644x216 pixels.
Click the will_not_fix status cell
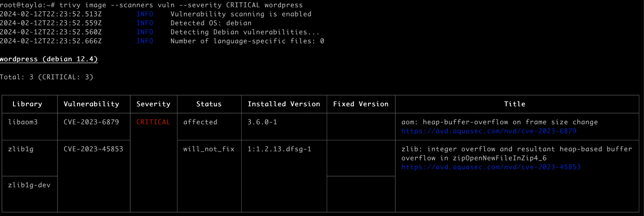click(x=209, y=149)
